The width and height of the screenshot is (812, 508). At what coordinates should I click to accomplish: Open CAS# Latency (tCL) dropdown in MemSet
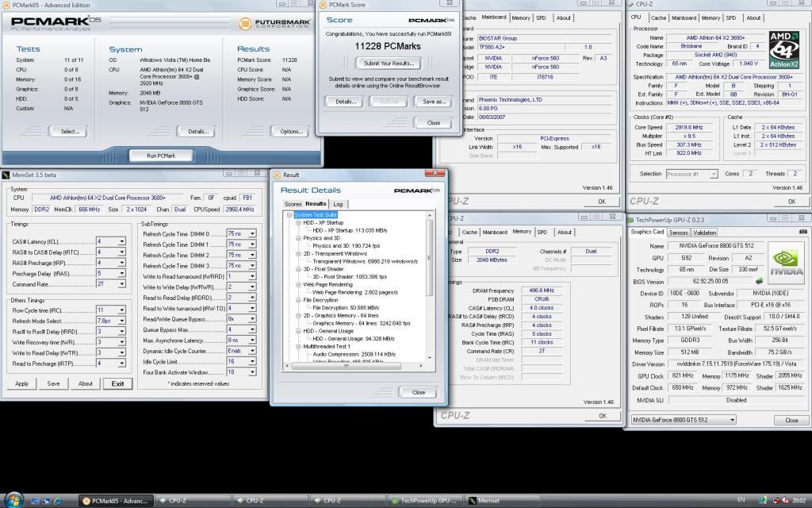pyautogui.click(x=121, y=241)
